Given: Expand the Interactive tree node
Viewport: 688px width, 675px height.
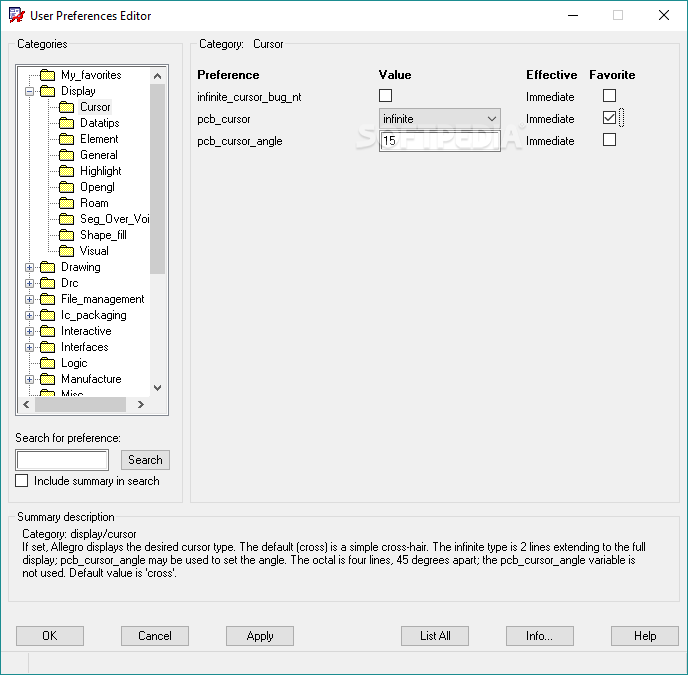Looking at the screenshot, I should (x=29, y=331).
